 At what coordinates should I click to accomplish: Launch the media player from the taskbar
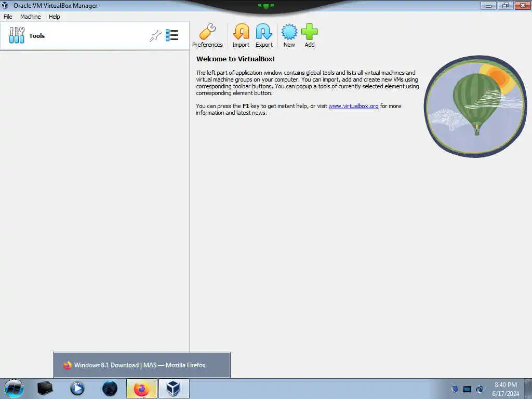coord(77,389)
